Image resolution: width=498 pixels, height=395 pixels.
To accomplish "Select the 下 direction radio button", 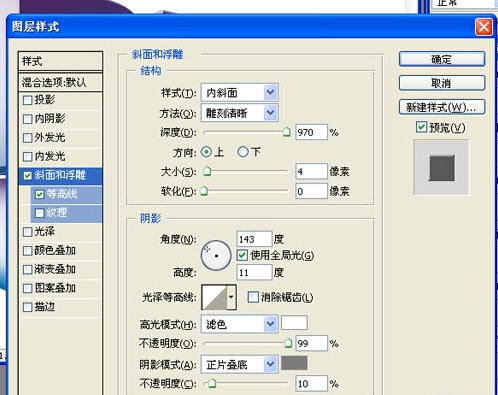I will [x=243, y=152].
